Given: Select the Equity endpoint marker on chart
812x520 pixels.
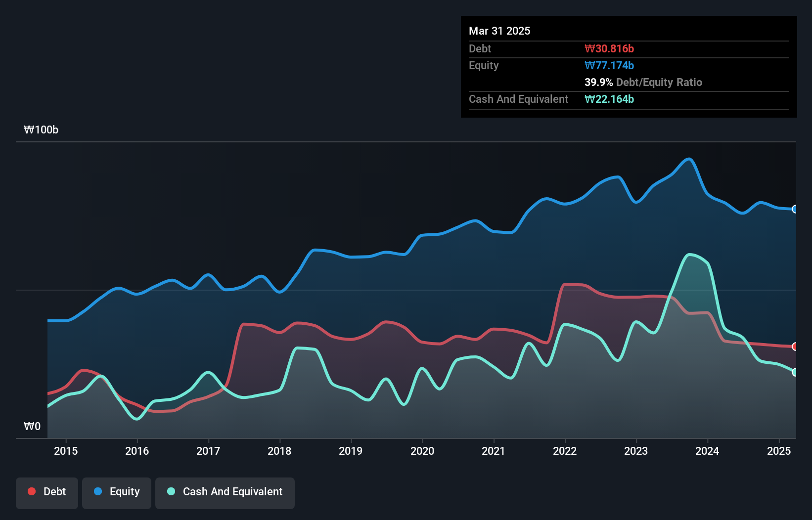Looking at the screenshot, I should pos(795,209).
